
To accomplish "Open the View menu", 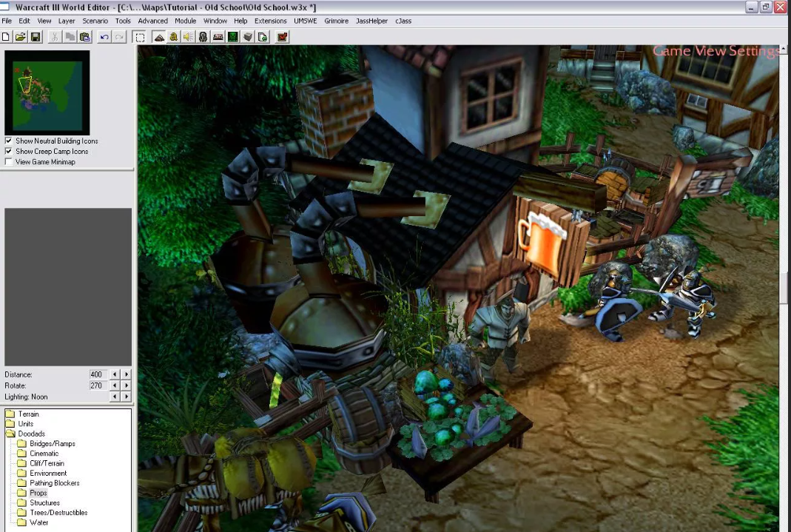I will pos(44,21).
